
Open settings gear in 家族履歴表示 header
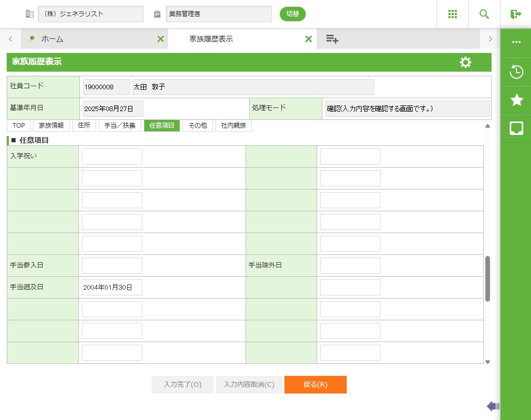(465, 62)
